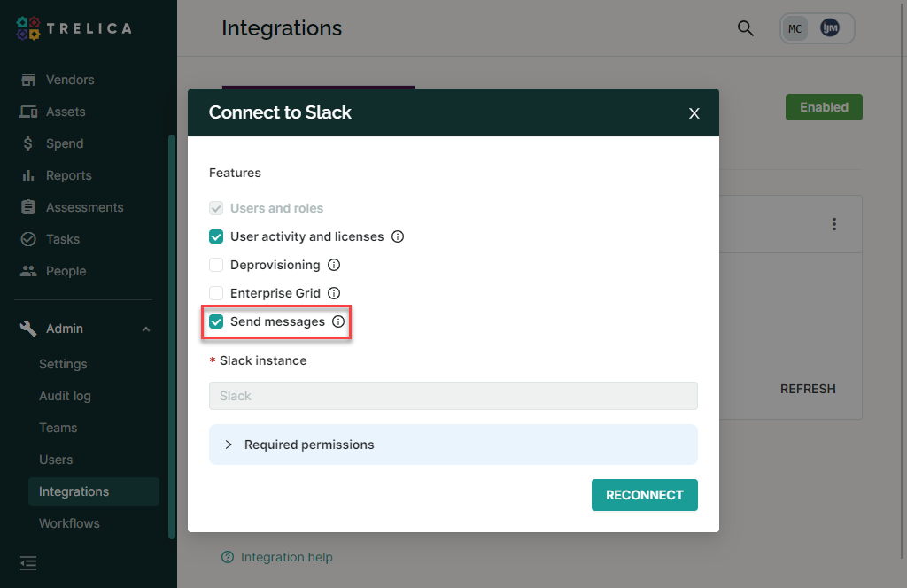Click the disabled Users and roles checkbox

click(x=216, y=208)
